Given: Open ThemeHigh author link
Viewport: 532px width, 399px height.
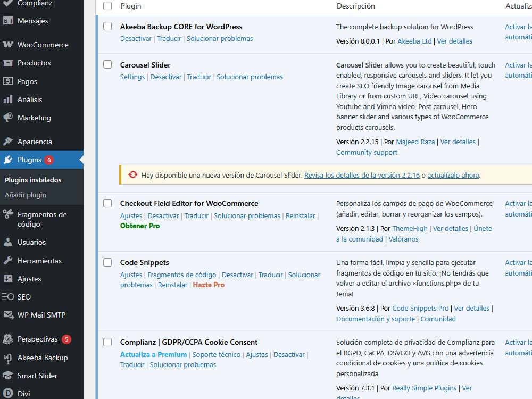Looking at the screenshot, I should click(x=410, y=229).
